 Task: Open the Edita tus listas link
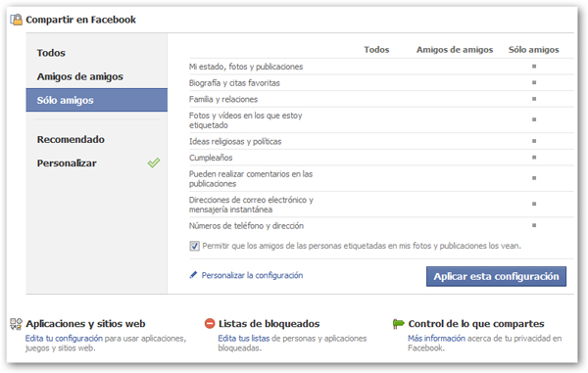tap(244, 338)
